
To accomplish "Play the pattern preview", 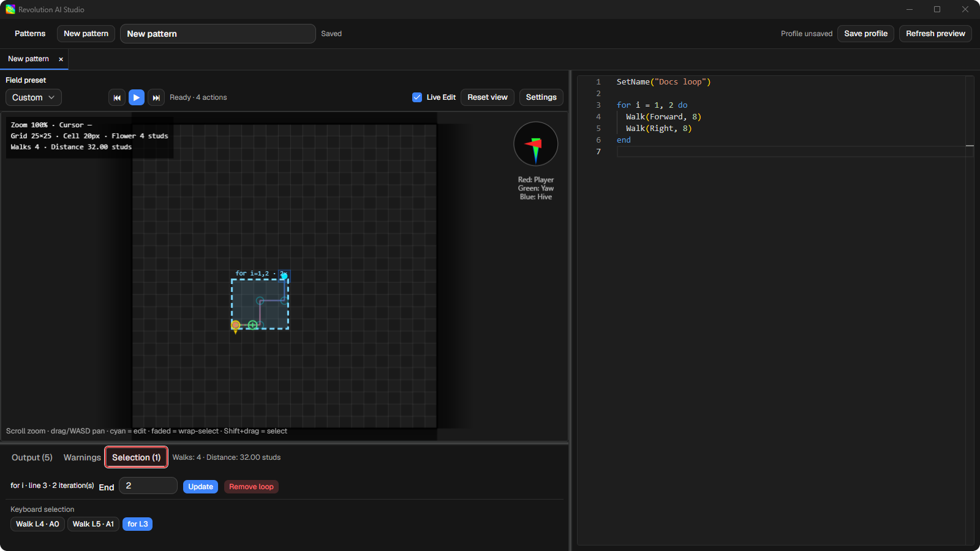I will coord(137,97).
